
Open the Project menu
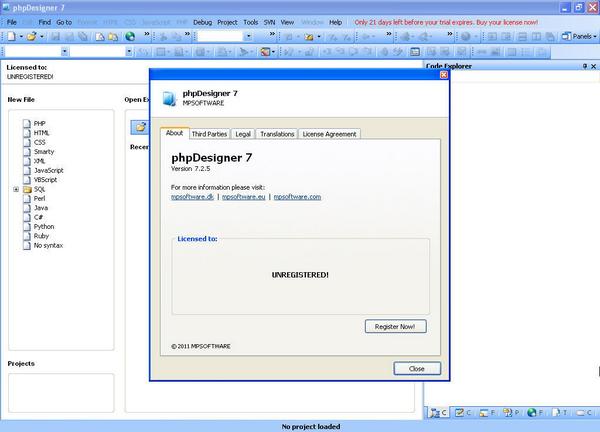coord(227,23)
